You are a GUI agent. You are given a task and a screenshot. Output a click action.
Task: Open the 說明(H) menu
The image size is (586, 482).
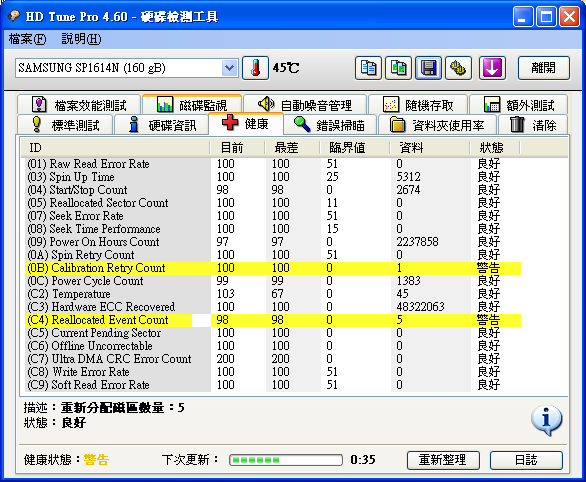(81, 39)
